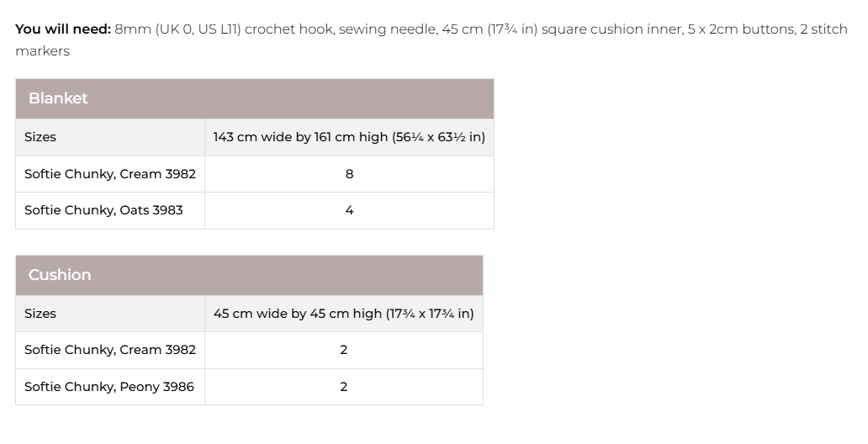Screen dimensions: 868x444
Task: Select Softie Chunky, Cream 3982 in the Cushion table
Action: (110, 350)
